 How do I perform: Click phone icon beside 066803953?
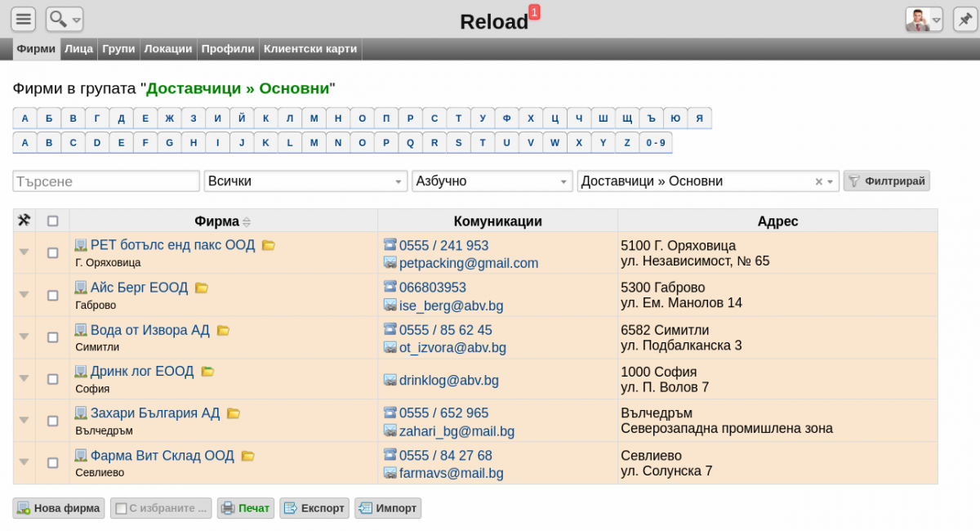[x=390, y=288]
